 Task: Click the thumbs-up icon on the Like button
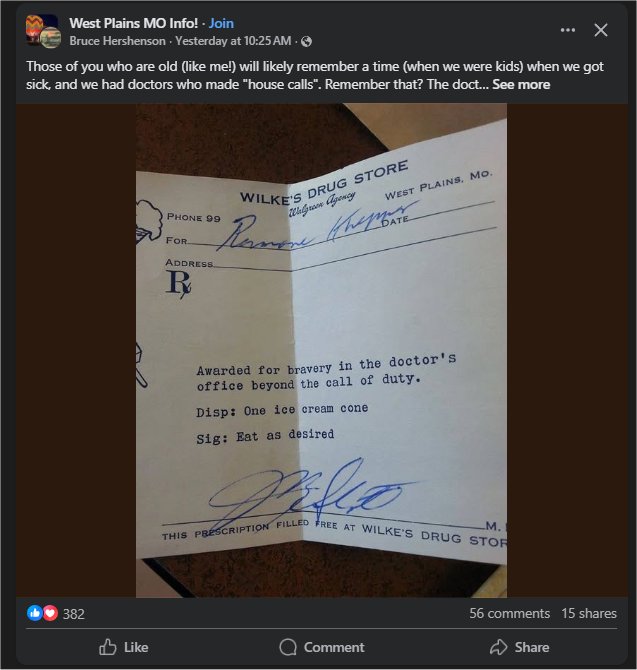[x=108, y=647]
